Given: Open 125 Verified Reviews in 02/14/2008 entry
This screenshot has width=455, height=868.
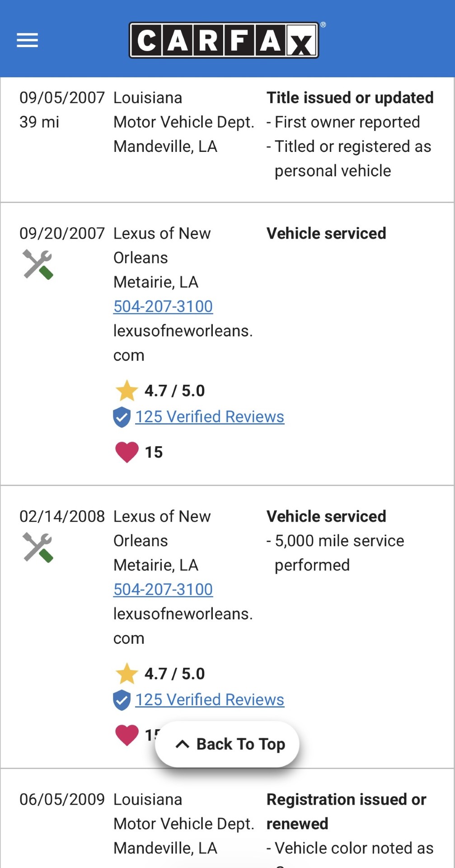Looking at the screenshot, I should click(x=210, y=700).
